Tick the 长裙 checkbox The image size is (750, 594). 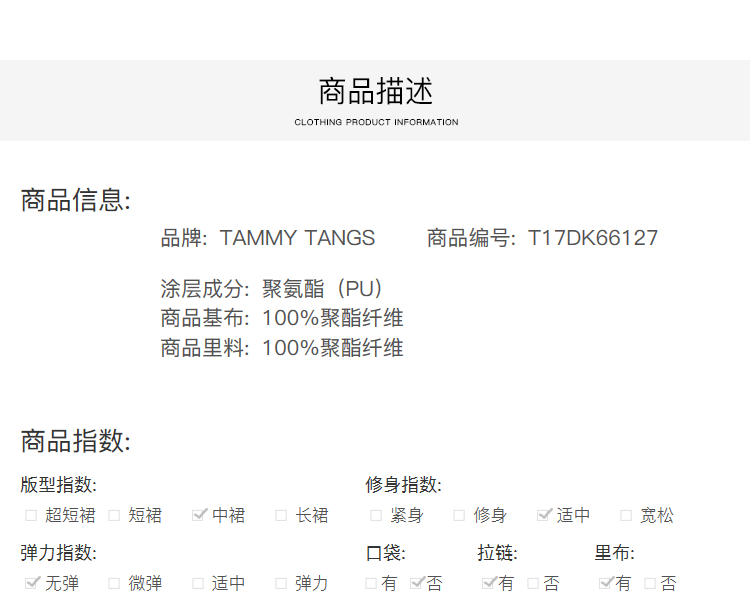(282, 516)
